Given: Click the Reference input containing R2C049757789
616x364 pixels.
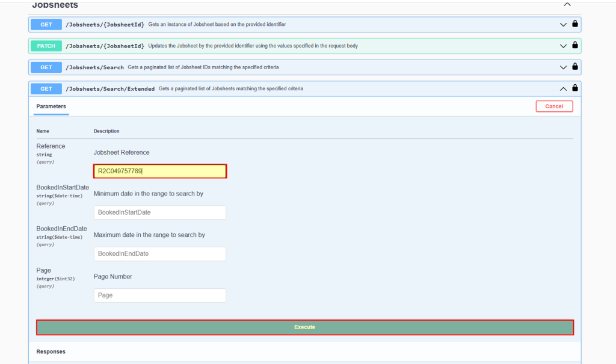Looking at the screenshot, I should click(159, 171).
